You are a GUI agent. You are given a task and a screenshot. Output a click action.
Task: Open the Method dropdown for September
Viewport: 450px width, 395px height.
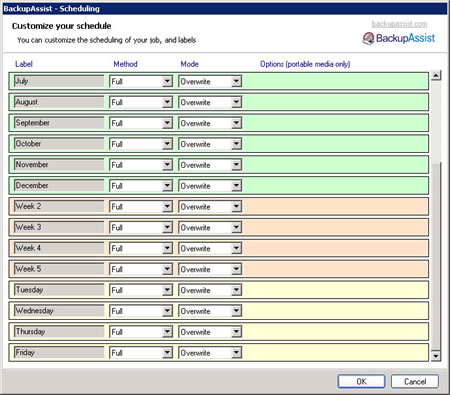tap(141, 123)
